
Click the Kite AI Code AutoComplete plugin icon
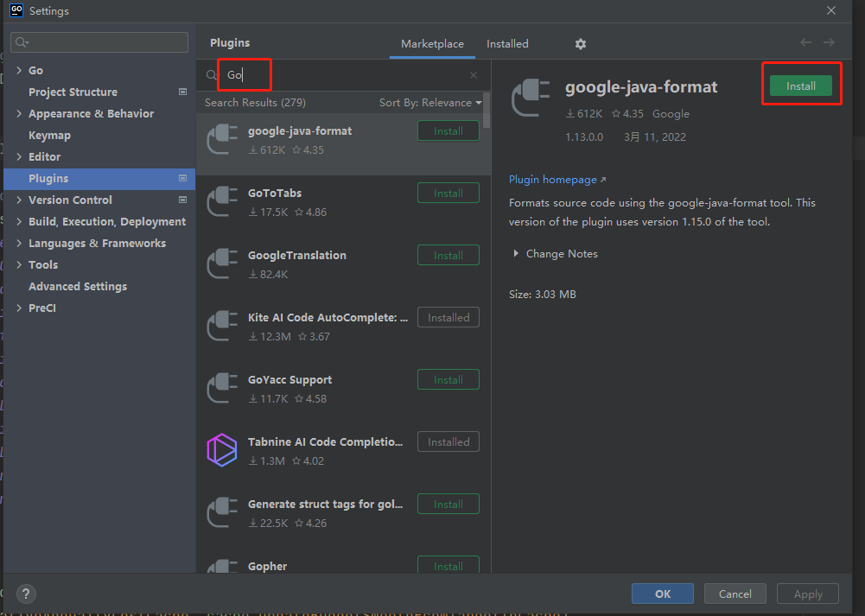222,326
